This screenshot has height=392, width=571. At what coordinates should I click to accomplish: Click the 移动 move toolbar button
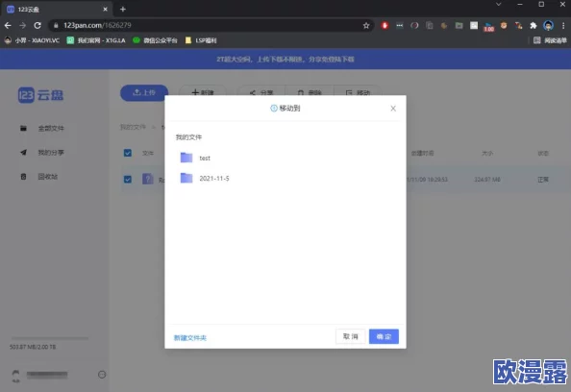358,93
